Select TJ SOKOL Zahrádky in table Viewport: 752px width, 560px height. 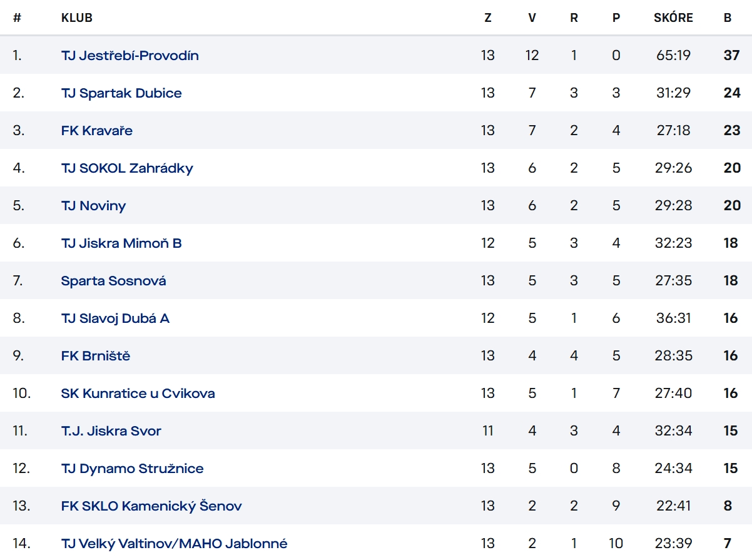click(x=127, y=168)
